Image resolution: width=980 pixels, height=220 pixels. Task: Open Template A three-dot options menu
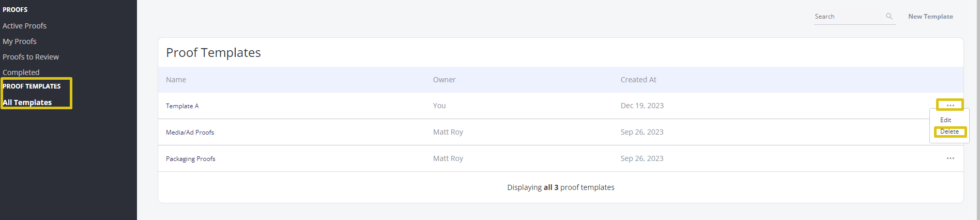pyautogui.click(x=950, y=105)
